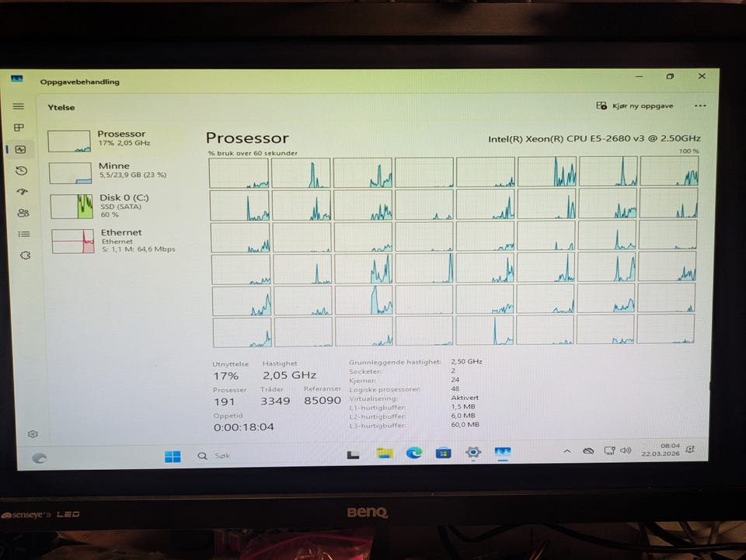This screenshot has height=560, width=746.
Task: Open the Details list icon in sidebar
Action: 24,234
